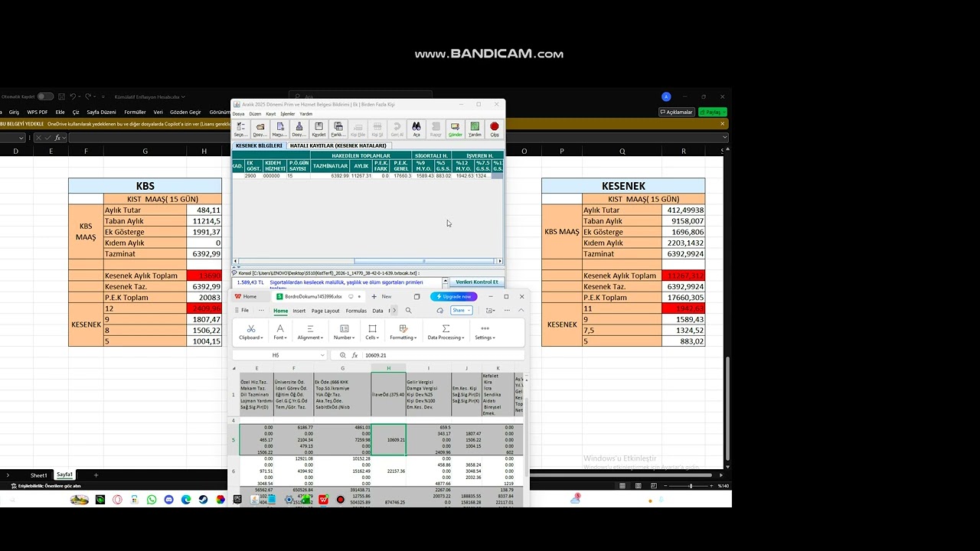The height and width of the screenshot is (551, 980).
Task: Expand the Clipboard group in WPS
Action: click(x=250, y=332)
